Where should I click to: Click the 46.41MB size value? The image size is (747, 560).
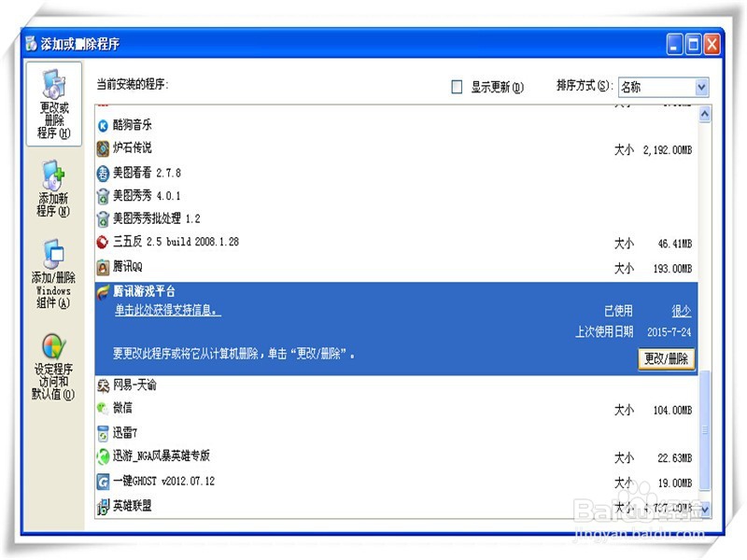click(674, 244)
